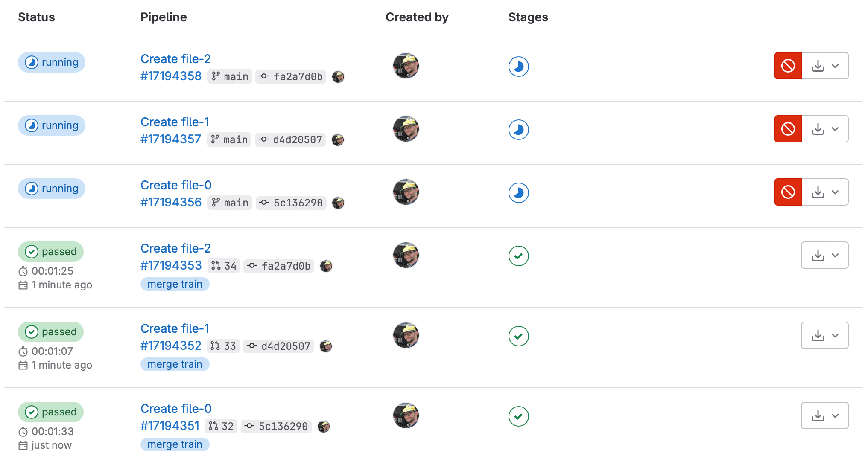Cancel the running pipeline #17194356
The height and width of the screenshot is (456, 868).
click(788, 192)
